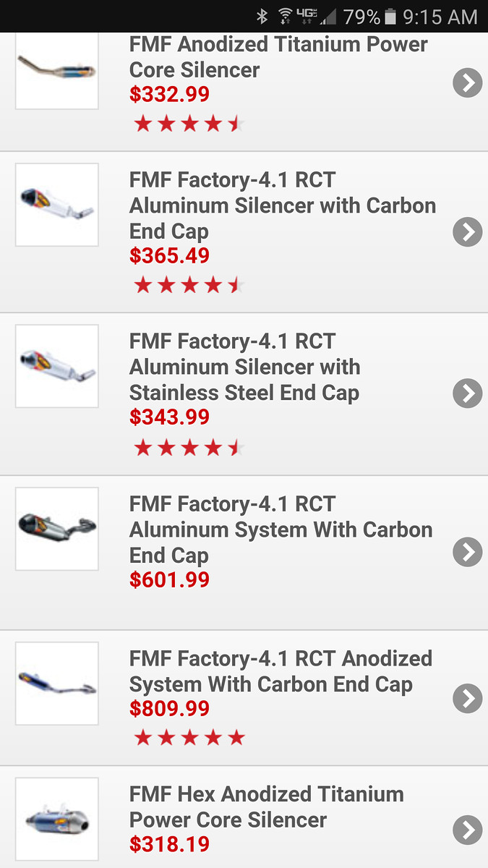Tap the Wi-Fi icon in status bar
The height and width of the screenshot is (868, 488).
click(286, 16)
